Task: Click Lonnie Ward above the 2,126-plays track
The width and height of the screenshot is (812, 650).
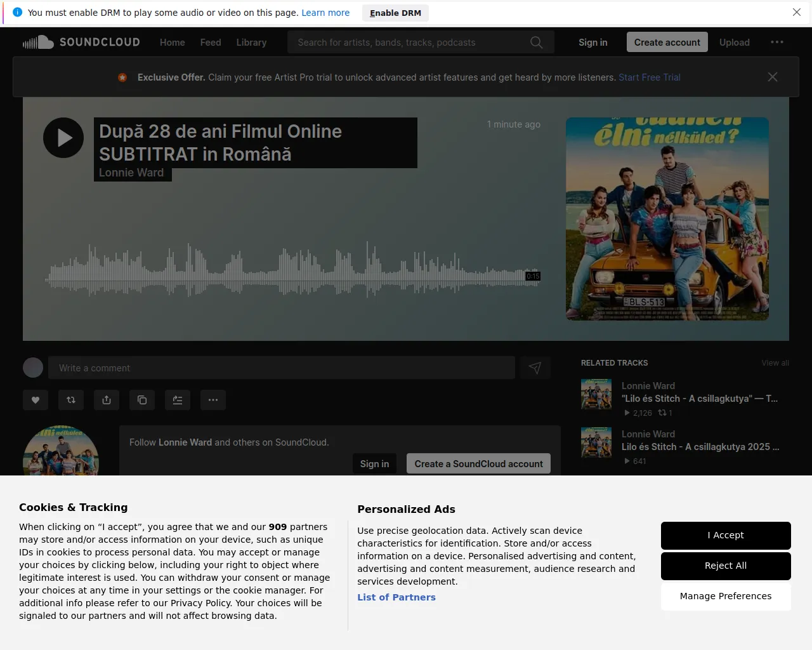Action: [x=648, y=386]
